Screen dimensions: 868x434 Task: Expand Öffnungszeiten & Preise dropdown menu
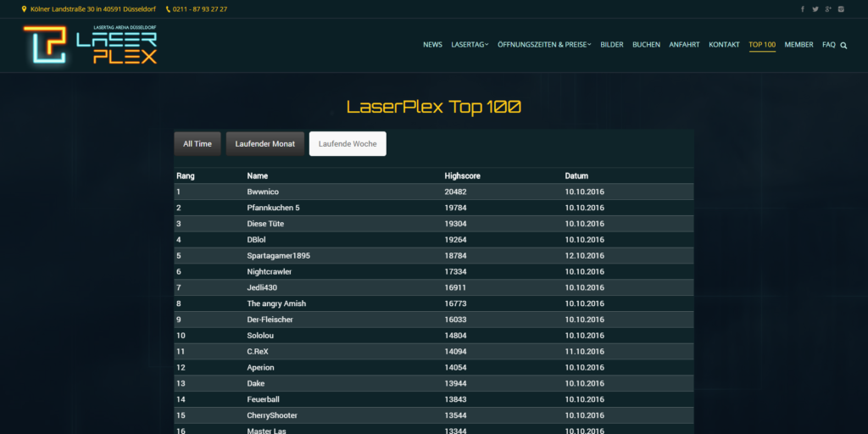coord(544,45)
